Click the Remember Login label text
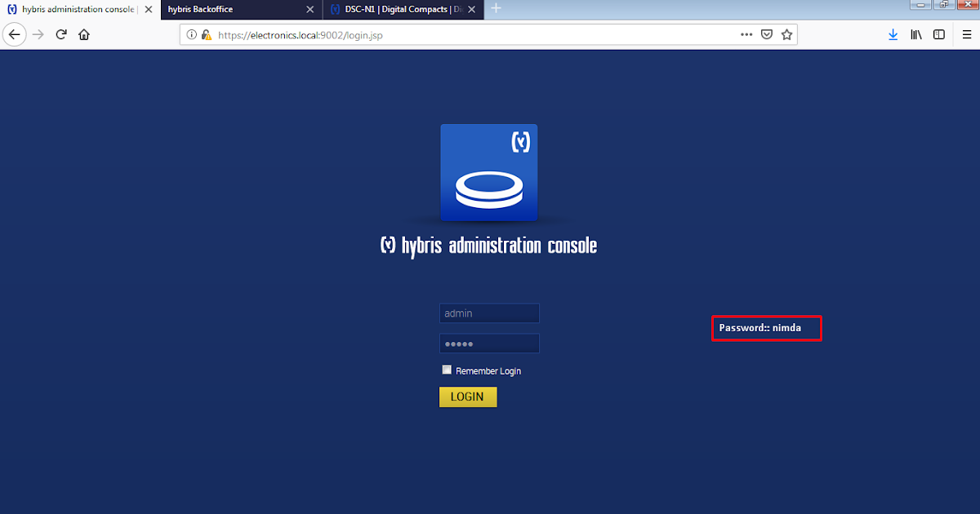 click(x=488, y=371)
